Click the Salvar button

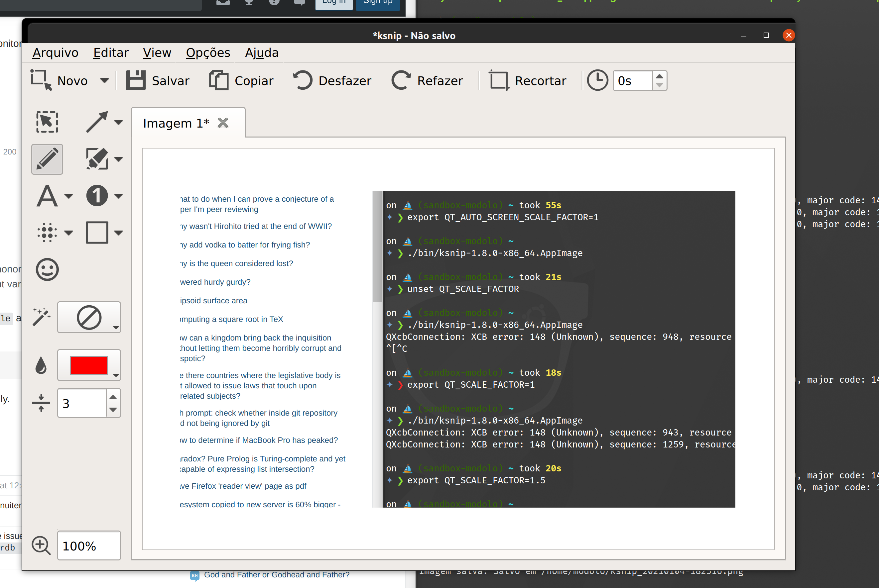[158, 80]
